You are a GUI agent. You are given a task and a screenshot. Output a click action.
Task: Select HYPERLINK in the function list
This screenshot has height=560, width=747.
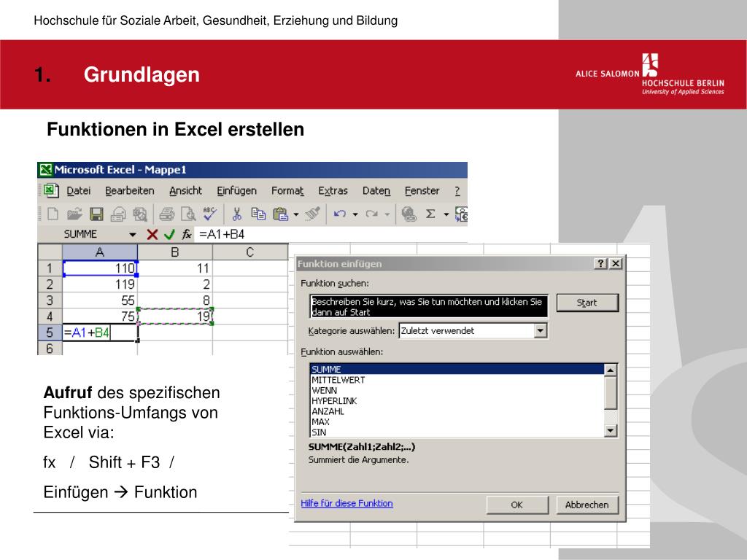click(x=457, y=401)
